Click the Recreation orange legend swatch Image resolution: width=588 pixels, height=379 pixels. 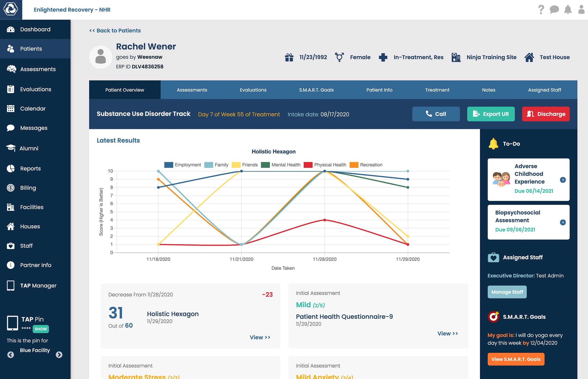[x=354, y=165]
